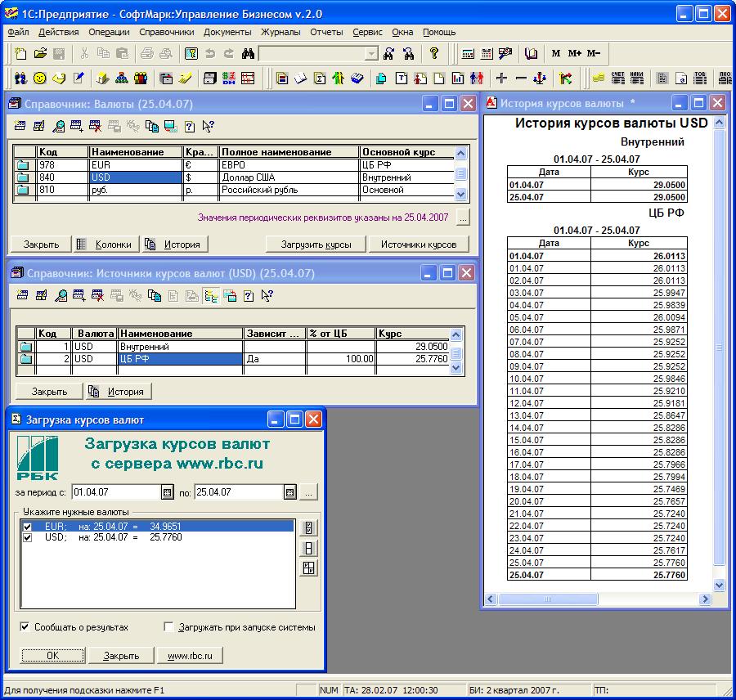The width and height of the screenshot is (736, 700).
Task: Open period selection ellipsis button in Загрузка курсов
Action: point(308,492)
